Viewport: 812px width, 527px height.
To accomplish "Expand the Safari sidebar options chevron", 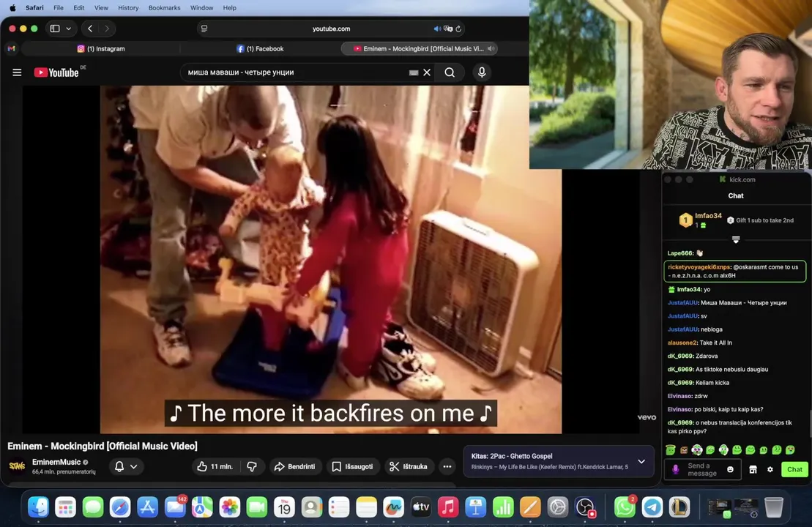I will [x=68, y=29].
